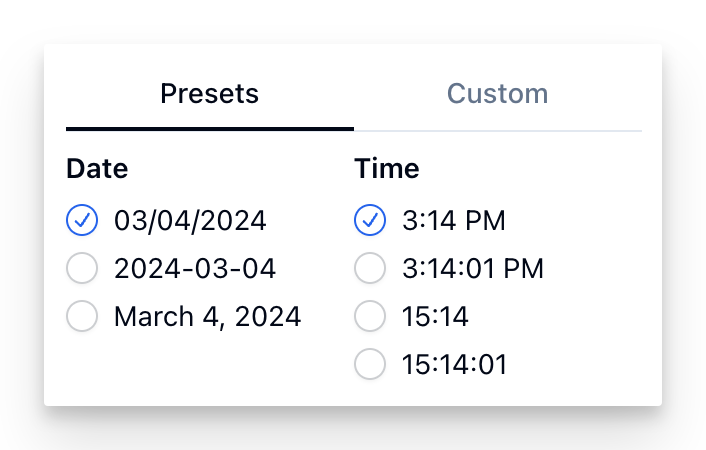Click the 15:14:01 label text

point(455,365)
